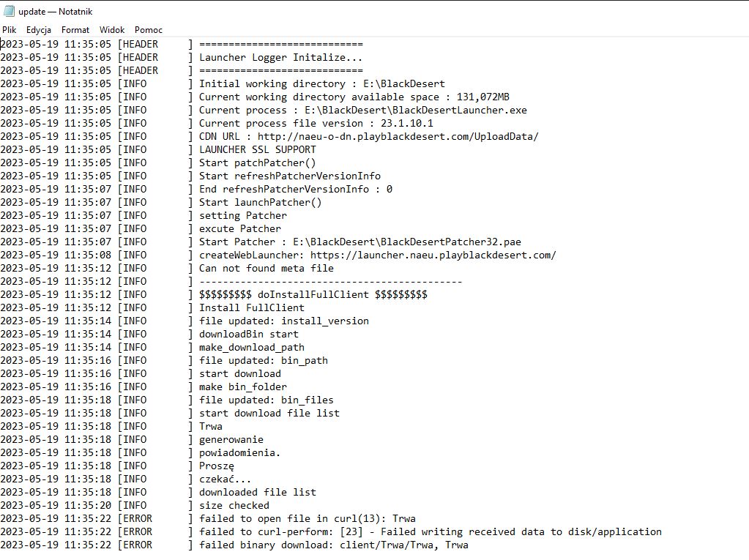This screenshot has height=560, width=749.
Task: Click the 'failed to curl-perform: [23]' error line
Action: click(x=430, y=532)
